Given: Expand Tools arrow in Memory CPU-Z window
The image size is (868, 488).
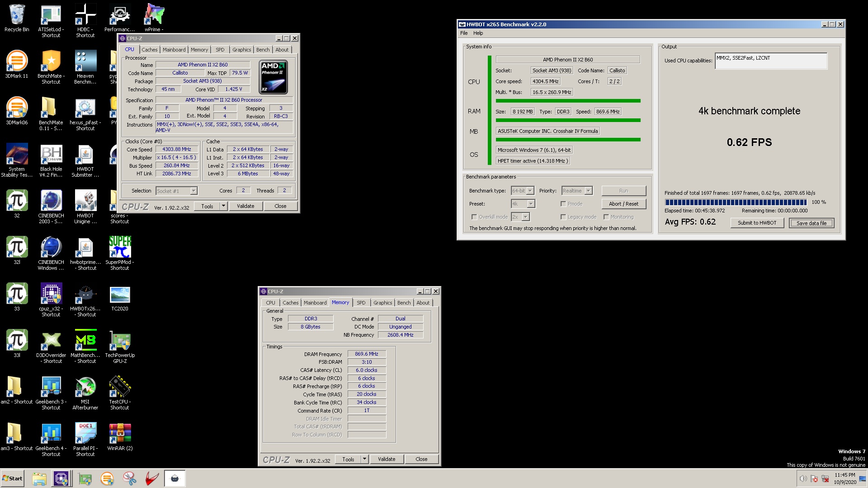Looking at the screenshot, I should pos(364,459).
